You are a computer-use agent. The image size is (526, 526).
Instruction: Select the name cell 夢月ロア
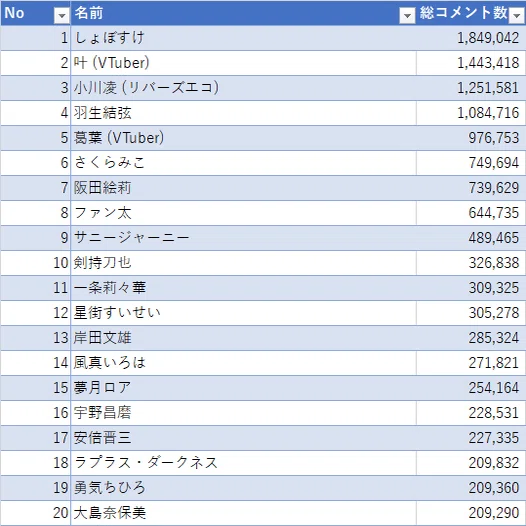244,388
